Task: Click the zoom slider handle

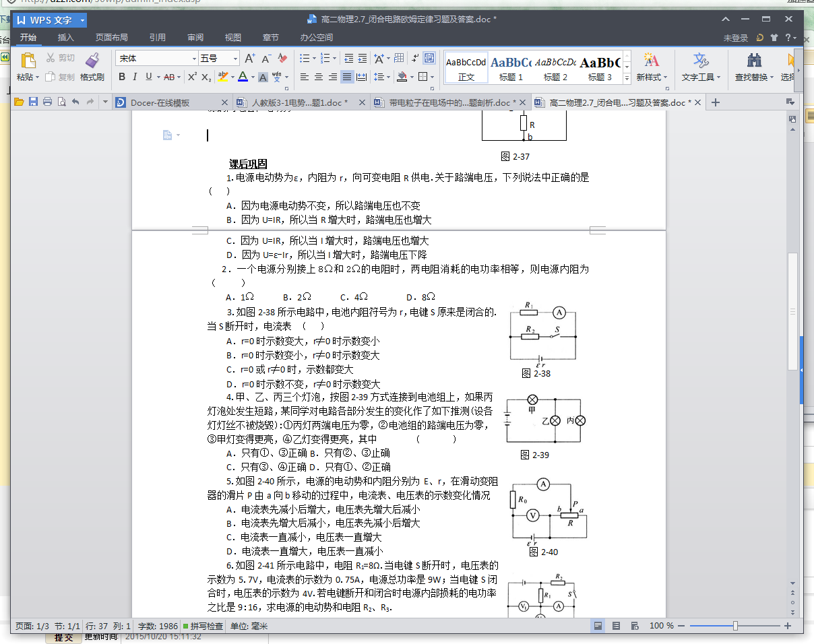Action: pos(735,626)
